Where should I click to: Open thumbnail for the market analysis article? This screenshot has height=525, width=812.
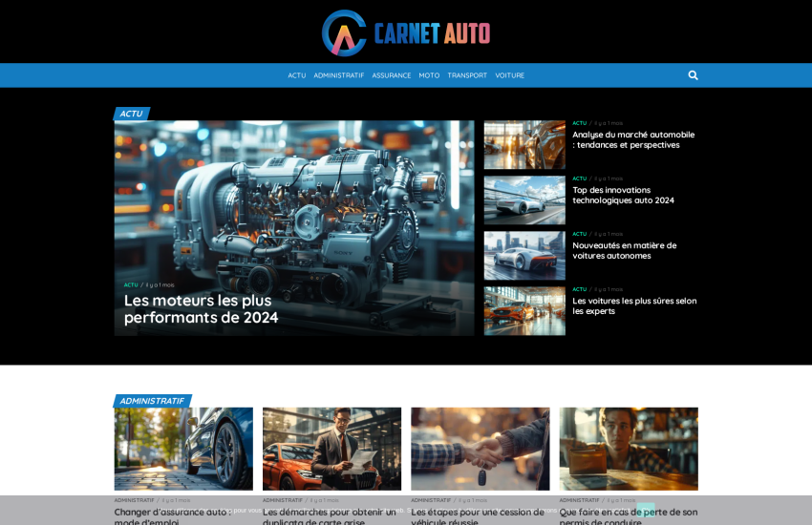point(524,145)
